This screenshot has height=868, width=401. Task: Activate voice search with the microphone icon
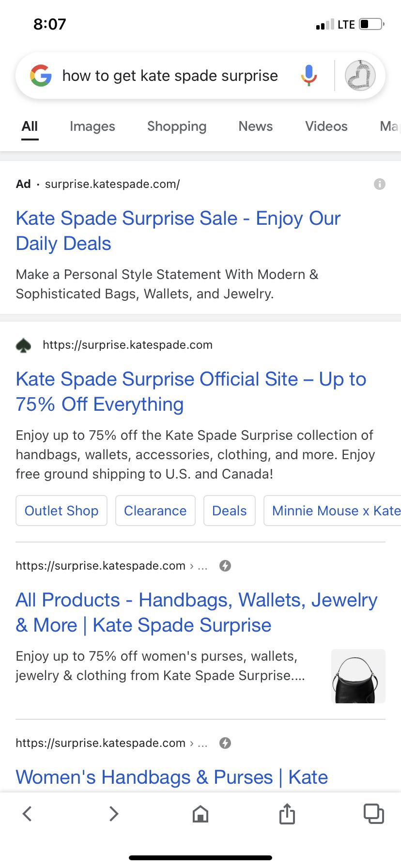[x=308, y=76]
